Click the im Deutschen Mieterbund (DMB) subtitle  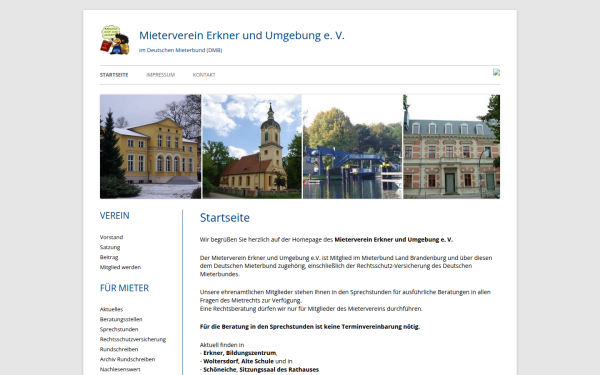[x=180, y=50]
